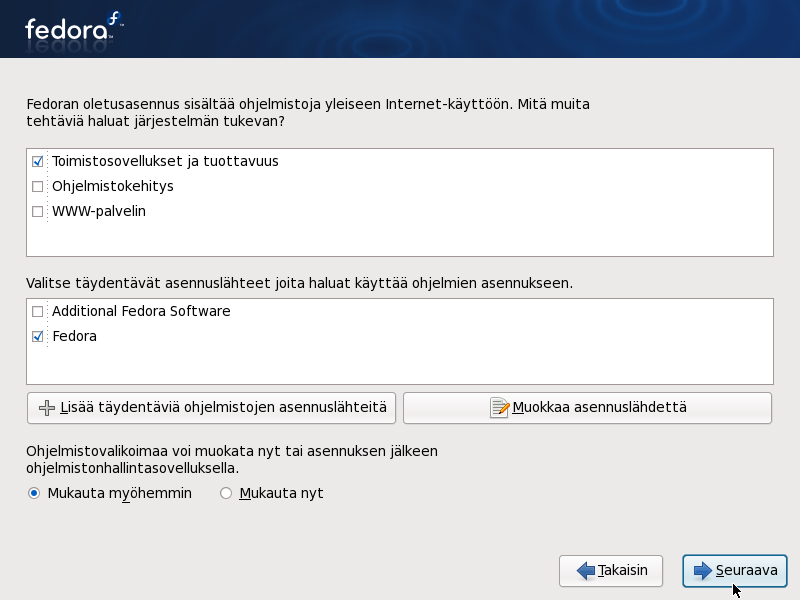Select the WWW-palvelin list entry label

point(99,211)
